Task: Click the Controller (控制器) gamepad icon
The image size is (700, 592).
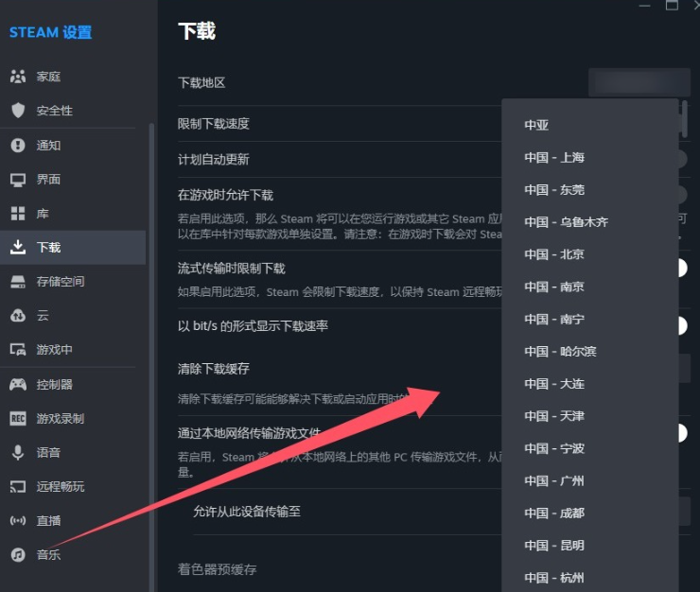Action: point(18,384)
